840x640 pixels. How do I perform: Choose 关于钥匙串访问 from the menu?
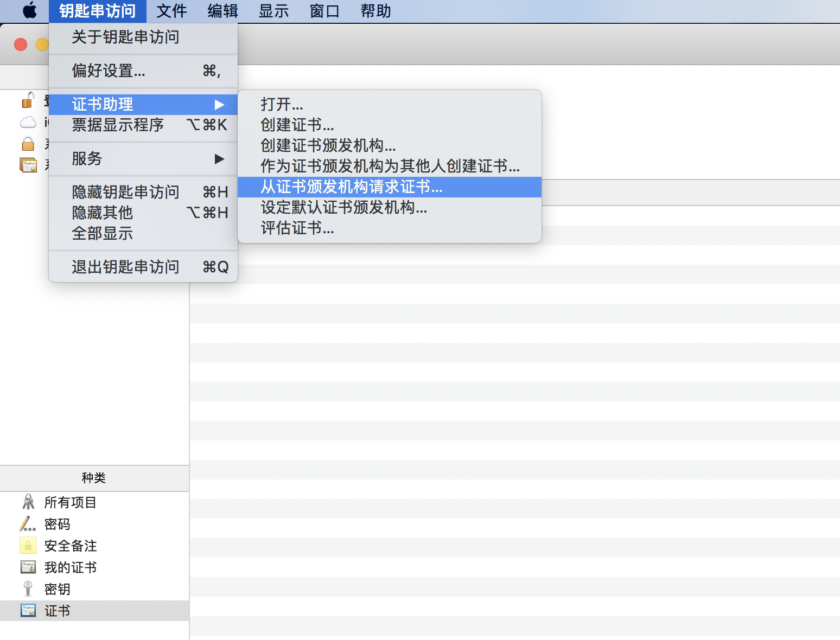(143, 37)
